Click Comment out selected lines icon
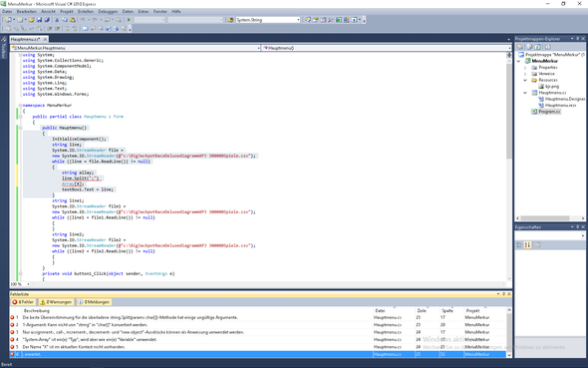The height and width of the screenshot is (368, 588). click(67, 29)
